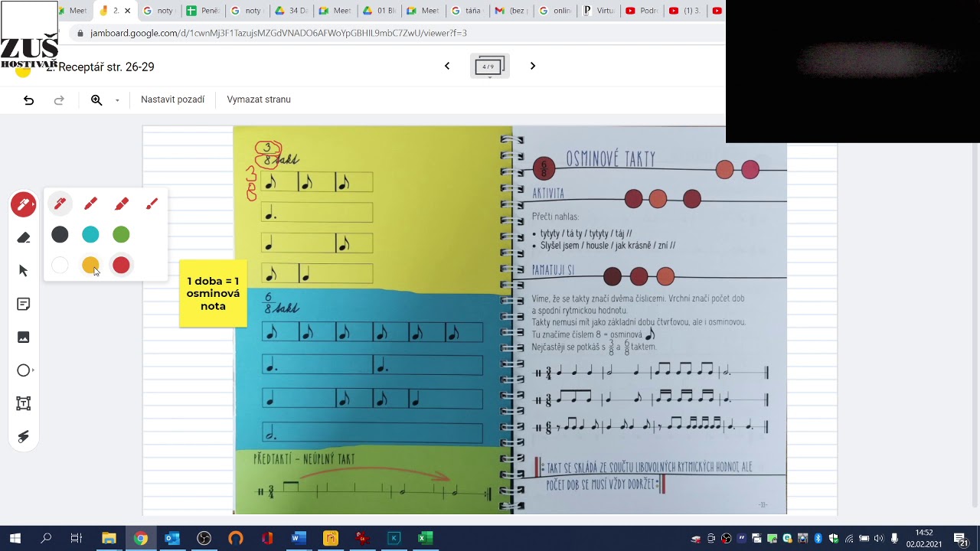Choose the Marker stroke type
The image size is (980, 551).
coord(90,204)
